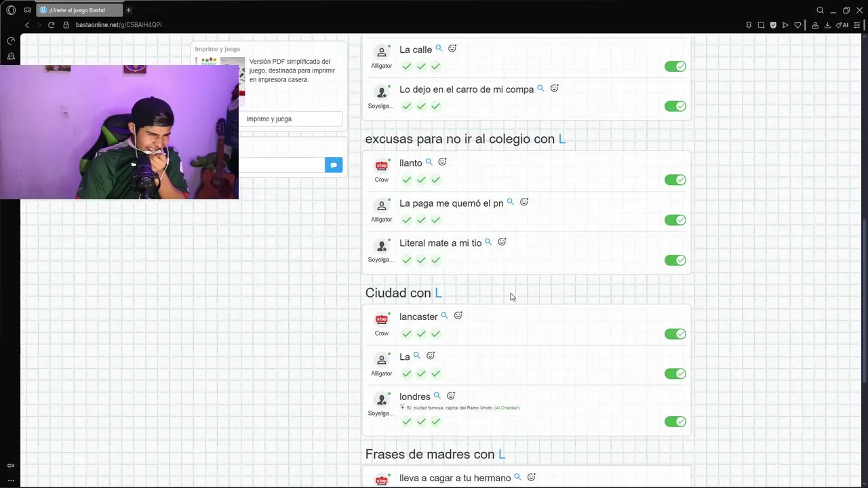Open ad blocker shield icon
This screenshot has height=488, width=868.
point(773,25)
